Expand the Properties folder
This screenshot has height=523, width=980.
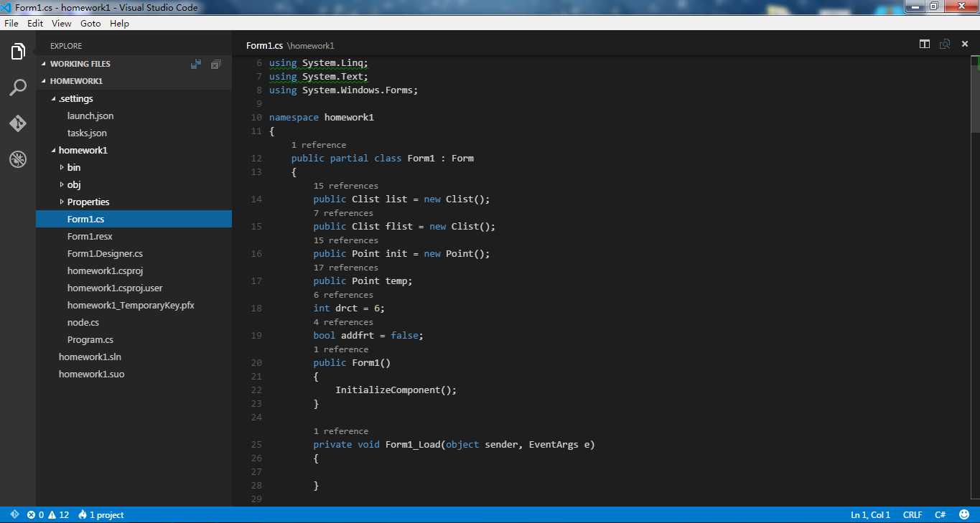point(88,202)
